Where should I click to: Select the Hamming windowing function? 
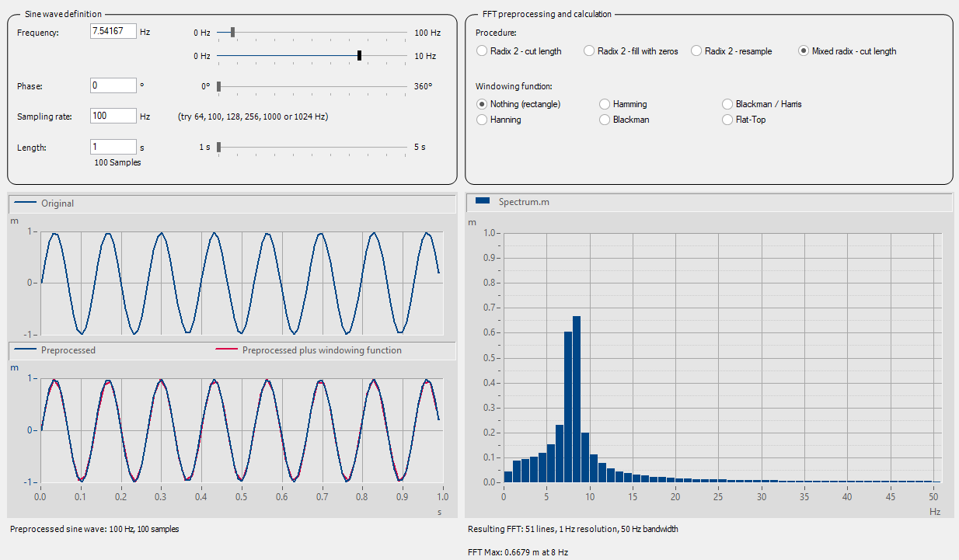[605, 104]
